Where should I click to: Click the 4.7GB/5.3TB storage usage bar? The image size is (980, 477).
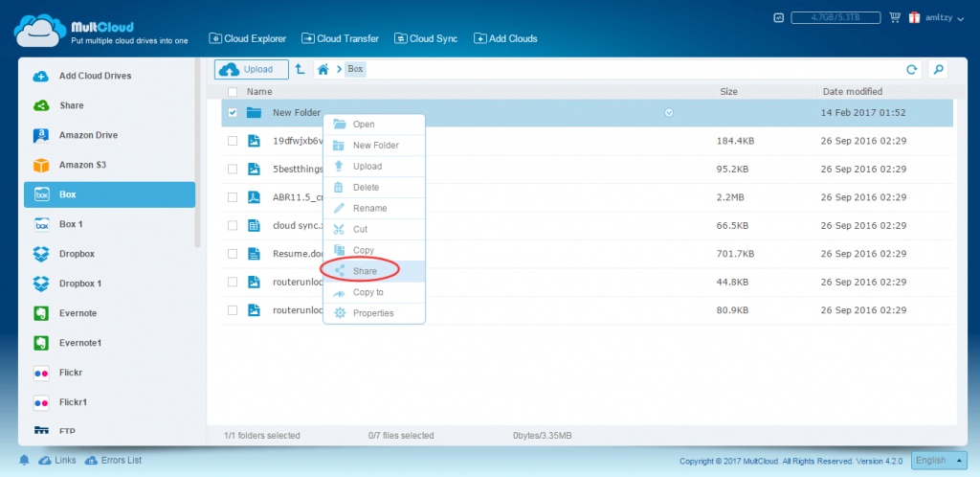835,17
